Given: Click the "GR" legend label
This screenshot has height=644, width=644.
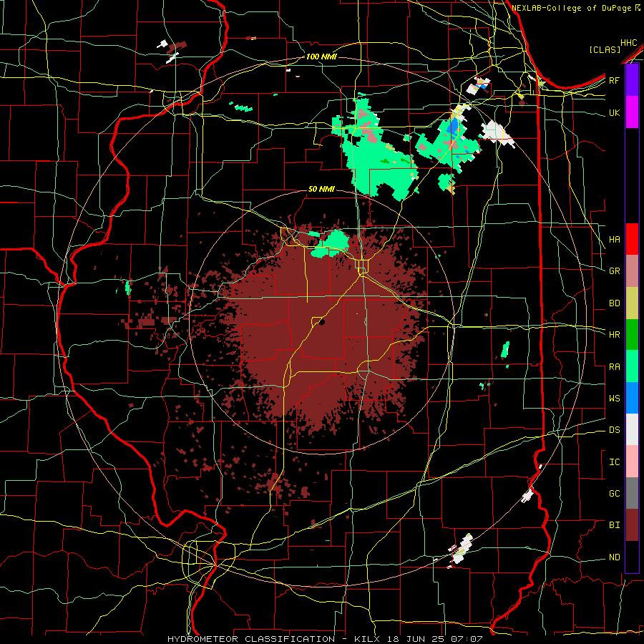Looking at the screenshot, I should pyautogui.click(x=615, y=271).
